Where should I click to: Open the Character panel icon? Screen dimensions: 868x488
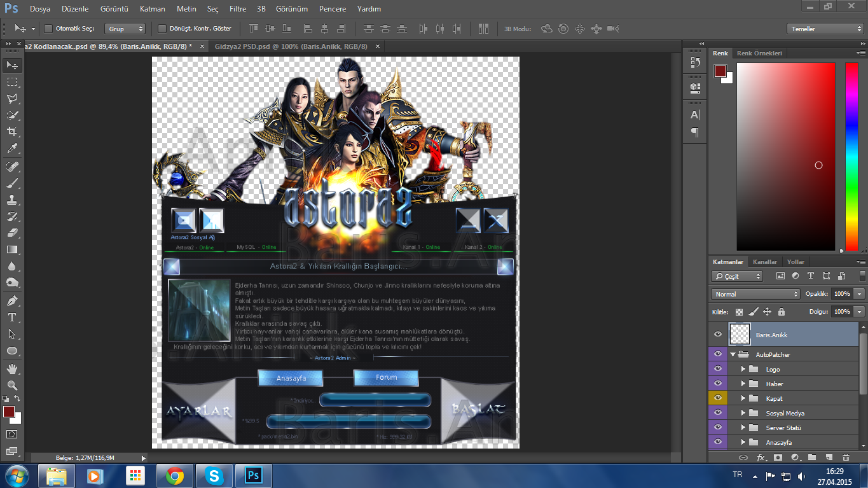click(x=695, y=115)
